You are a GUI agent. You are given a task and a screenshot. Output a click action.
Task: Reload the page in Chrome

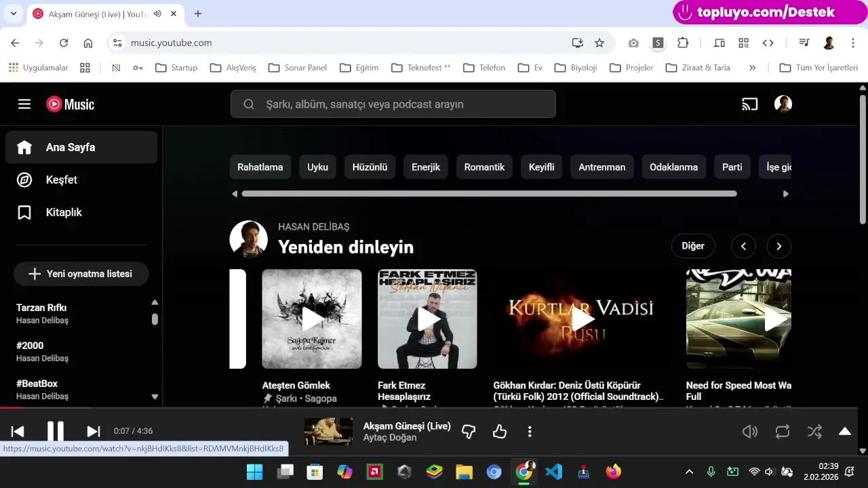[x=64, y=43]
